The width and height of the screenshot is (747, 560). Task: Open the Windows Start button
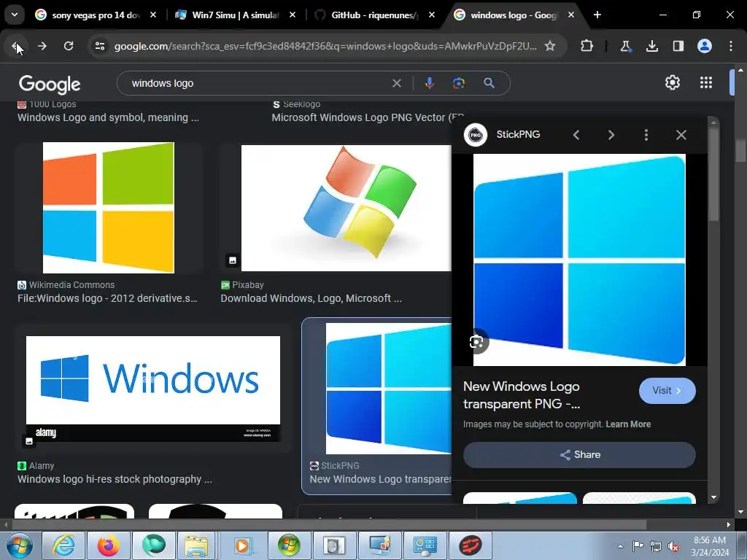pos(18,545)
